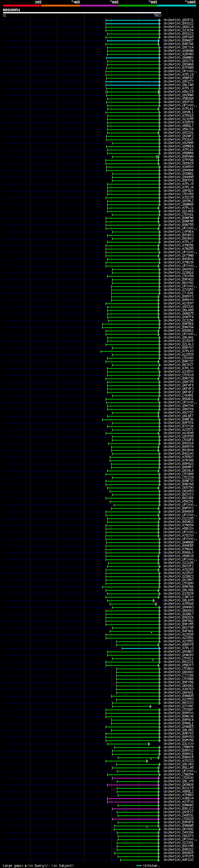Click hit label UniRef100_Q6WNR0
The width and height of the screenshot is (199, 868).
(178, 58)
